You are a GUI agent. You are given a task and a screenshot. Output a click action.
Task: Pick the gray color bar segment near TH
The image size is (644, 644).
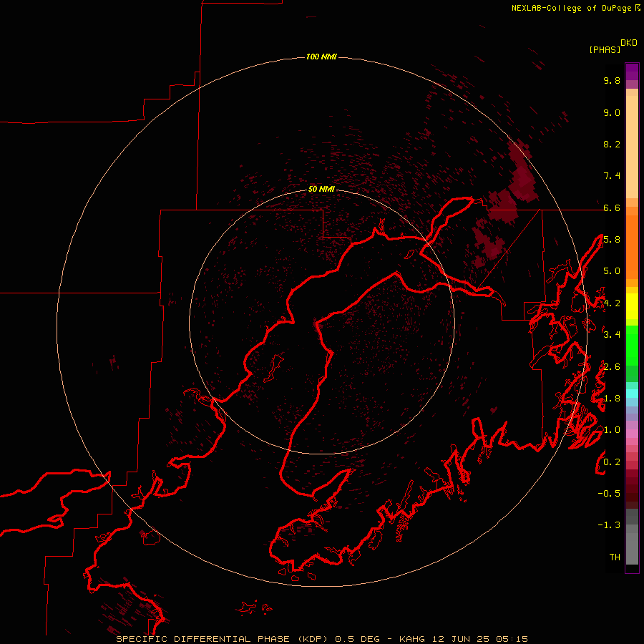tap(632, 548)
